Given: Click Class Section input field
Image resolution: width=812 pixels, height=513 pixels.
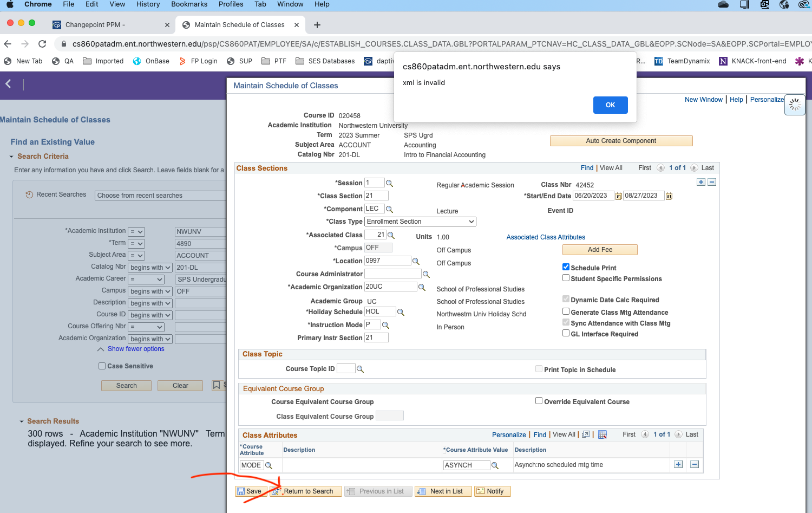Looking at the screenshot, I should tap(376, 196).
